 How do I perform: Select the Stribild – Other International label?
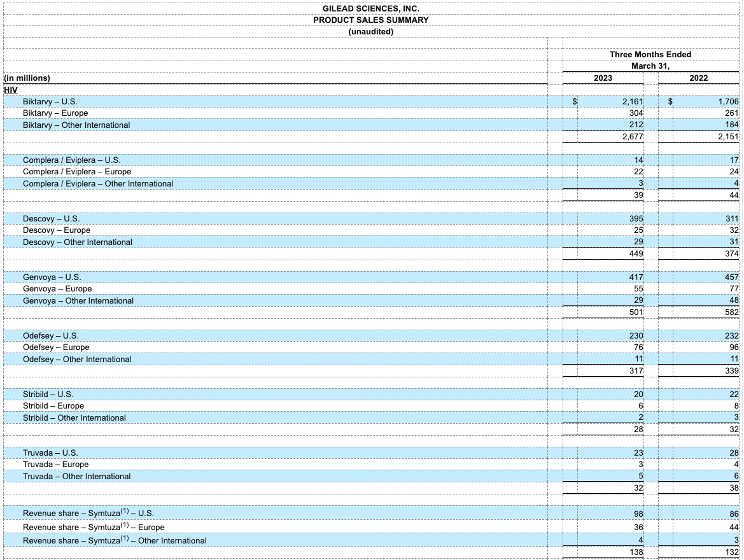(x=74, y=418)
